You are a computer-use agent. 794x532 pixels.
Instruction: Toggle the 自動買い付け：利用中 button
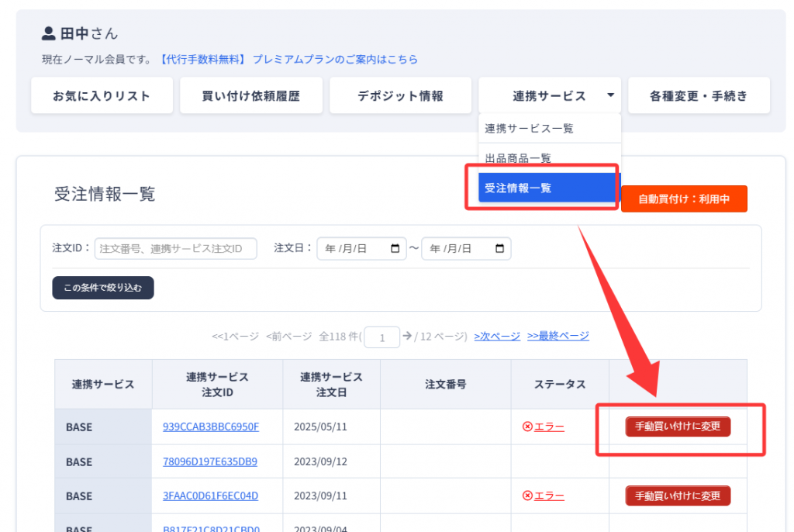[x=684, y=199]
